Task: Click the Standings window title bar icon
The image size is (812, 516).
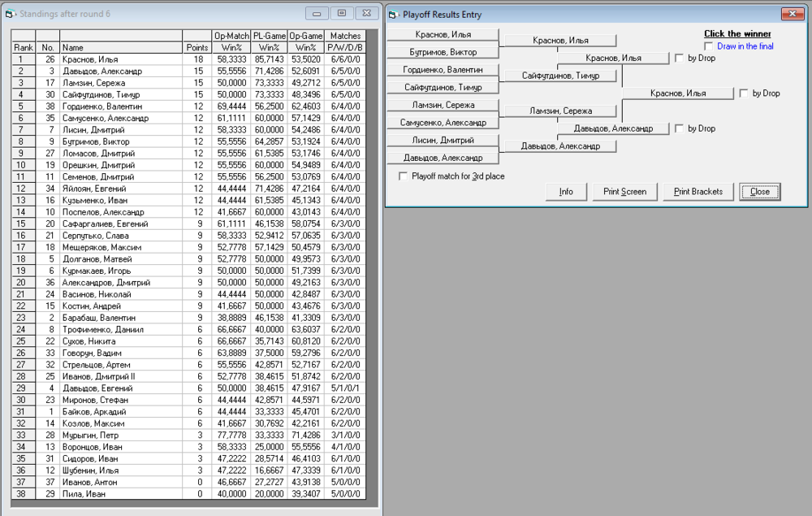Action: point(10,14)
